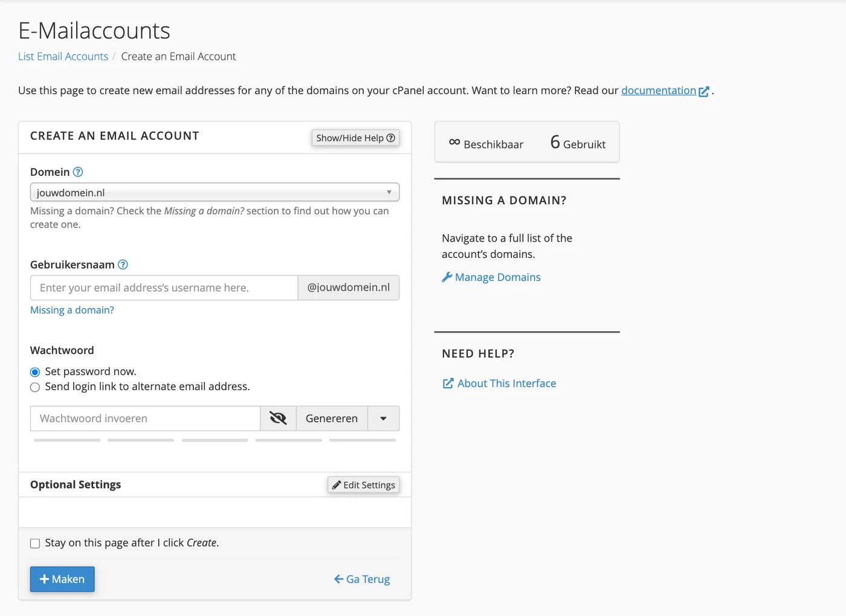
Task: Click the '6 Gebruikt' usage count
Action: click(x=578, y=143)
